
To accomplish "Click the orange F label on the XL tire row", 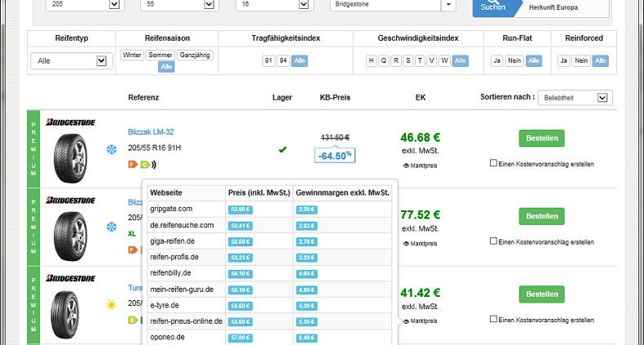I will click(133, 250).
